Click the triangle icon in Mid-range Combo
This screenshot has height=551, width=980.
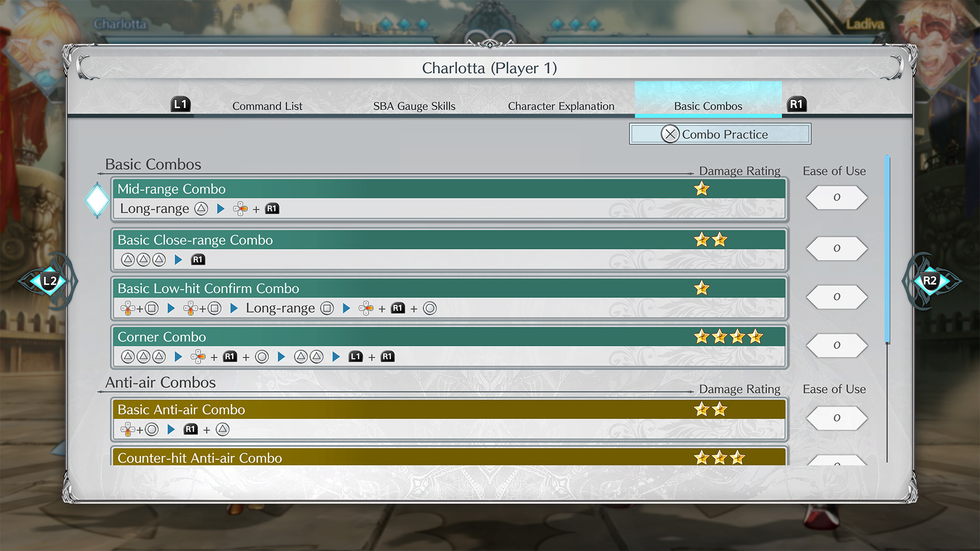point(202,209)
